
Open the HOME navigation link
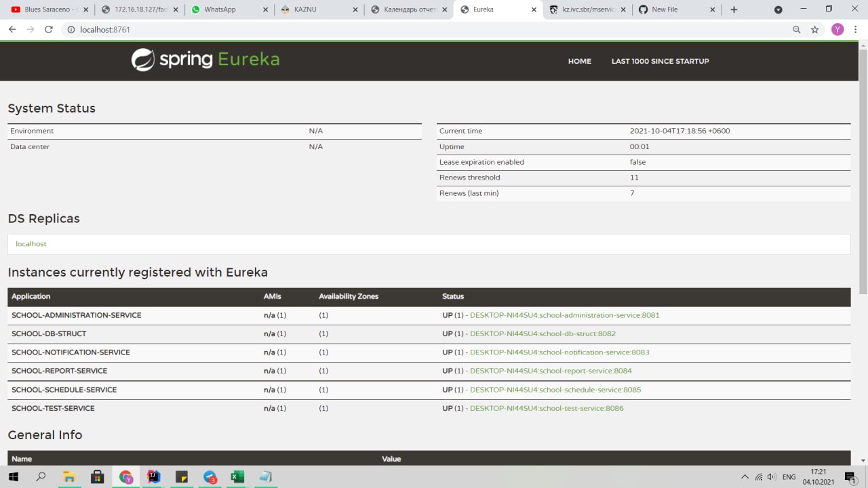coord(579,61)
